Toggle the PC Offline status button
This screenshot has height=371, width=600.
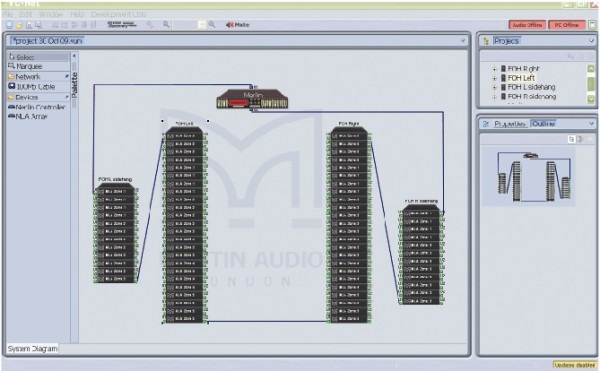tap(567, 25)
